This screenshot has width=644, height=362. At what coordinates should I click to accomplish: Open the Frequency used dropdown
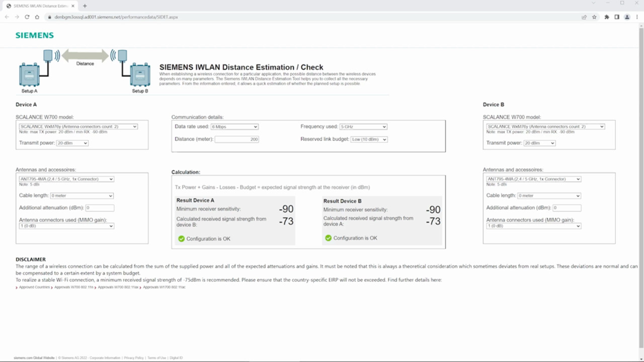tap(363, 127)
